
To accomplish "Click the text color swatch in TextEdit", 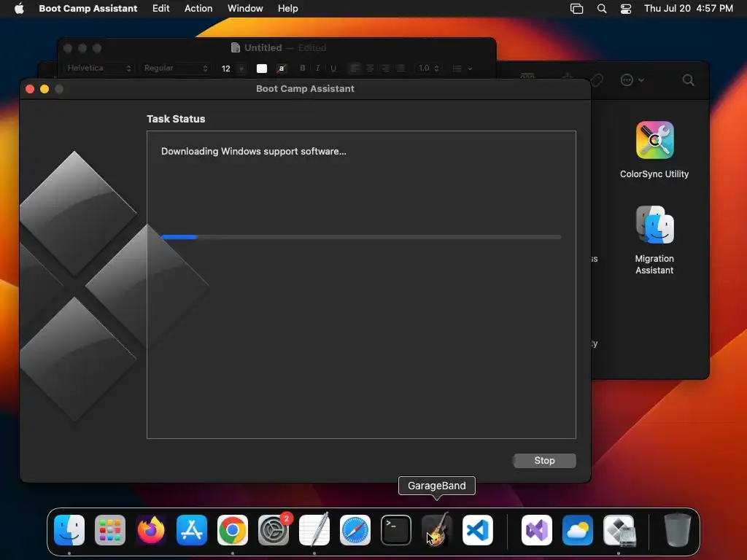I will pos(262,69).
